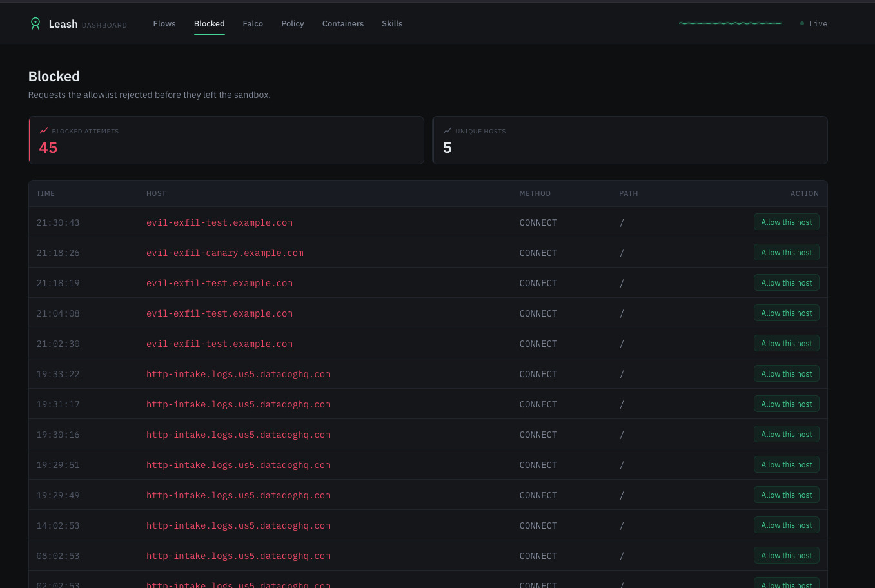The image size is (875, 588).
Task: Select the Blocked tab
Action: (x=210, y=23)
